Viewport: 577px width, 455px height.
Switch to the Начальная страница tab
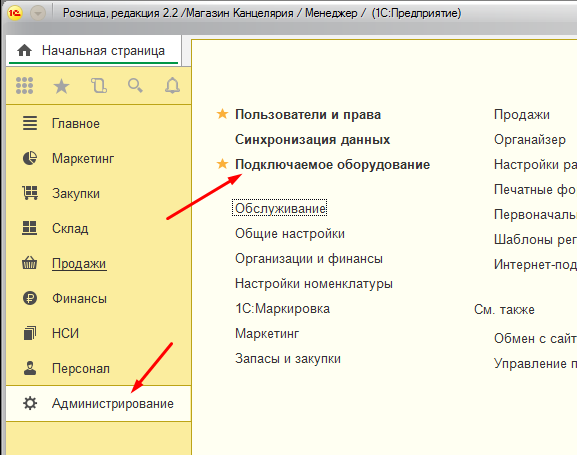tap(93, 50)
